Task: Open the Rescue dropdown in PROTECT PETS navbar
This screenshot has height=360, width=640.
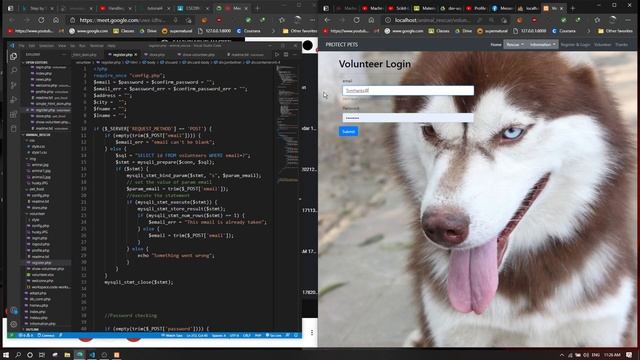Action: coord(514,44)
